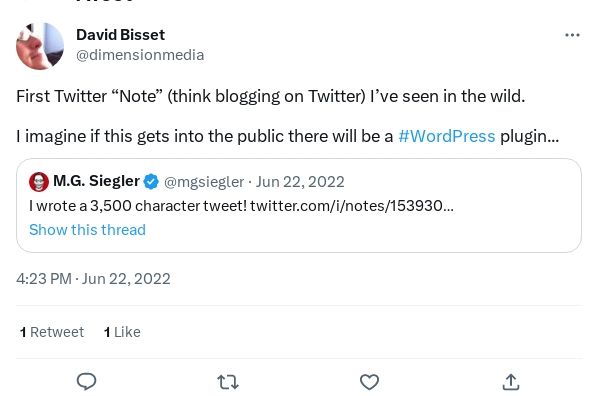Open the @mgsiegler handle
The width and height of the screenshot is (598, 396).
(x=204, y=182)
